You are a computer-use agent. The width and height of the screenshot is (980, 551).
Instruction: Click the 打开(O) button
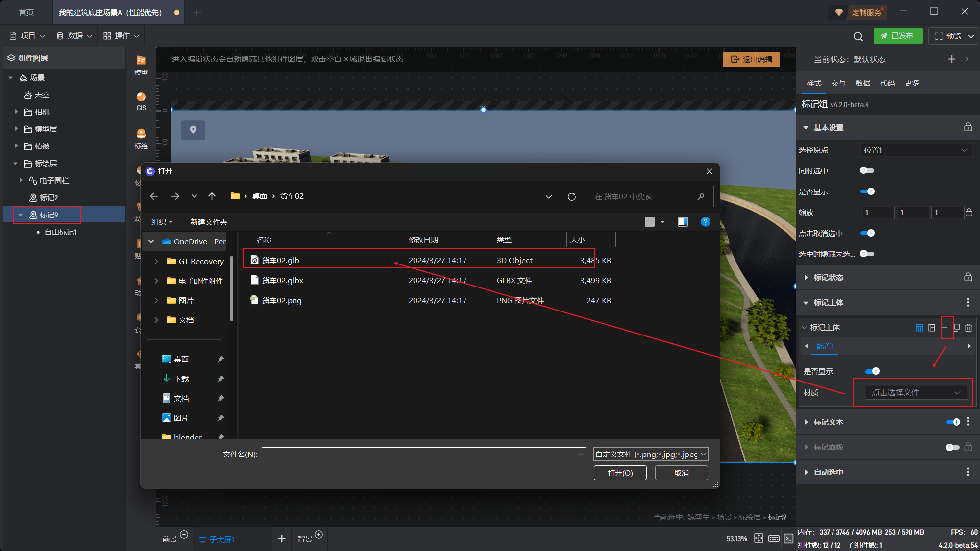click(x=620, y=473)
